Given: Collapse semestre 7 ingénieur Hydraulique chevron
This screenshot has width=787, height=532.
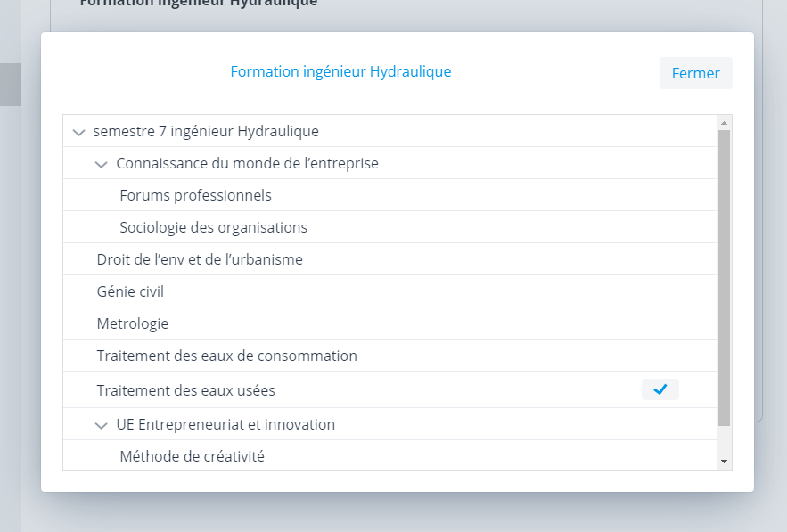Looking at the screenshot, I should click(x=78, y=132).
